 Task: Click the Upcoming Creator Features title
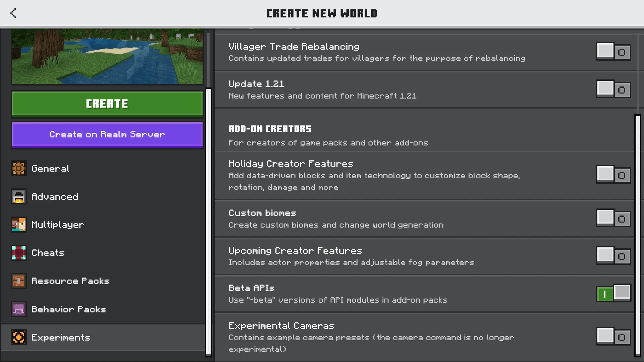295,250
